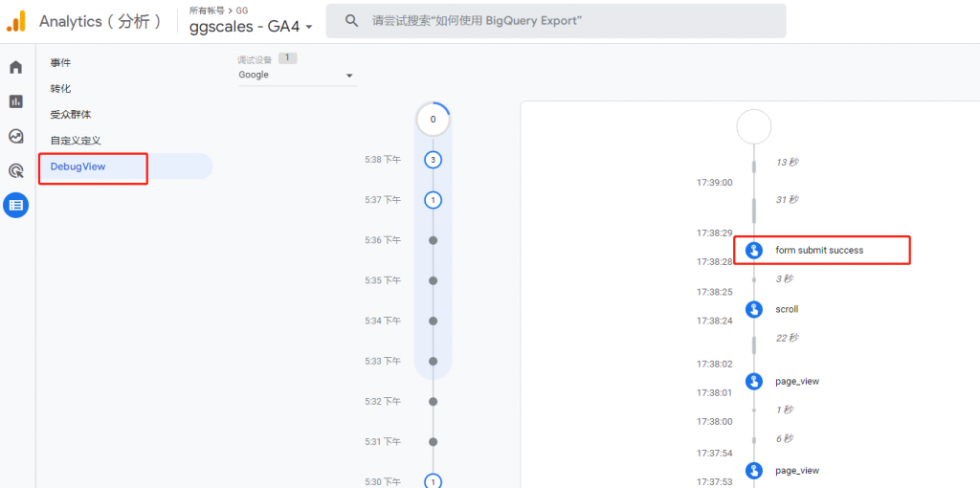
Task: Click the 17:38:29 timestamp
Action: point(714,233)
